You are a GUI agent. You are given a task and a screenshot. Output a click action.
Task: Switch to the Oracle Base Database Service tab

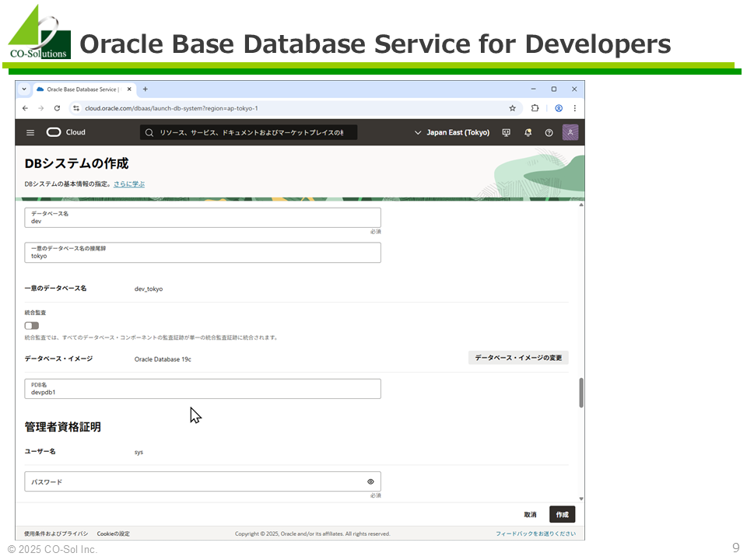tap(84, 89)
